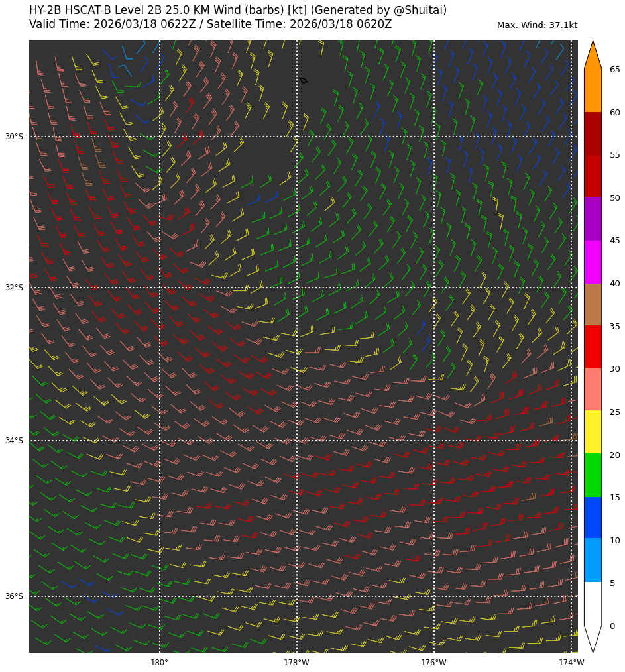Click the small black island outline on map
Viewport: 625px width, 672px height.
(303, 80)
